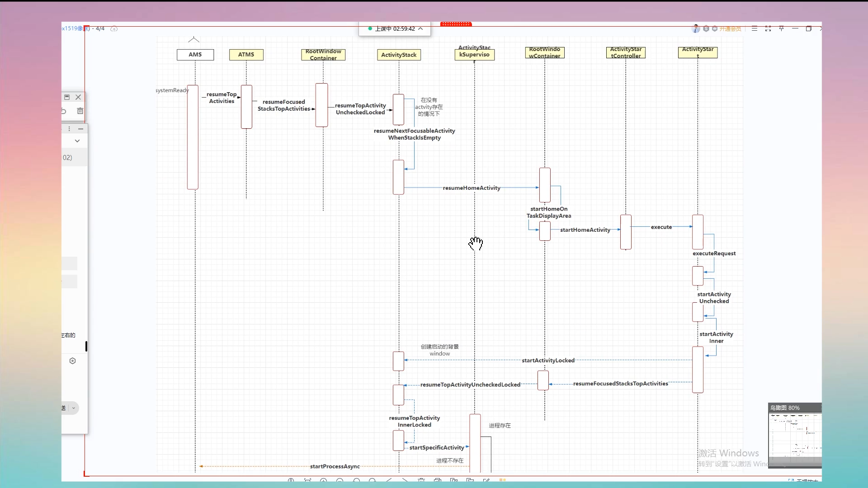
Task: Click the trash delete icon in left panel
Action: click(x=80, y=111)
